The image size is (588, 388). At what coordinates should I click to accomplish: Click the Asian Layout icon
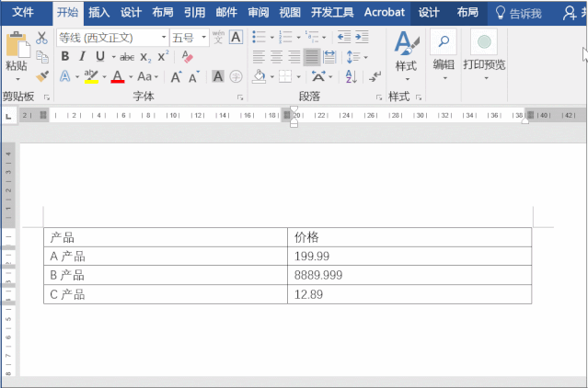point(318,77)
